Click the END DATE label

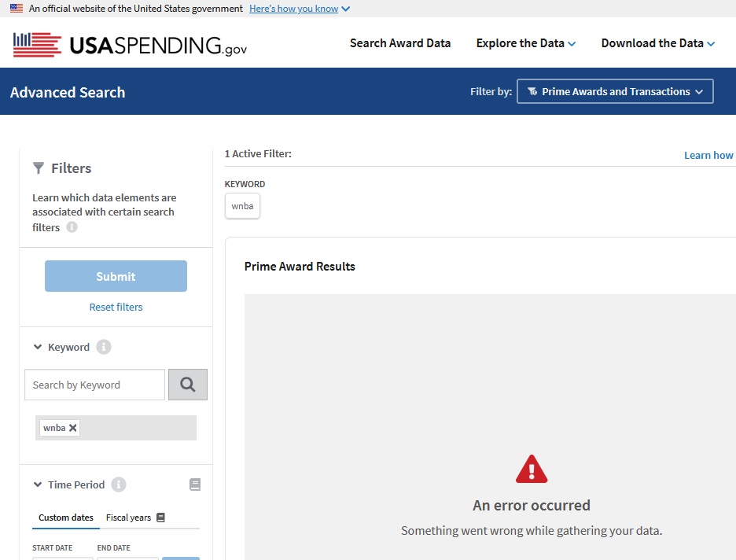coord(113,547)
